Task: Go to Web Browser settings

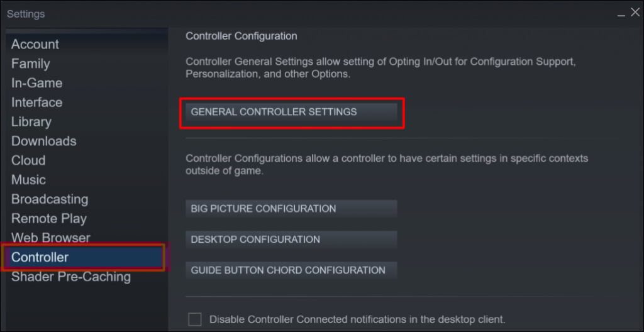Action: pos(50,238)
